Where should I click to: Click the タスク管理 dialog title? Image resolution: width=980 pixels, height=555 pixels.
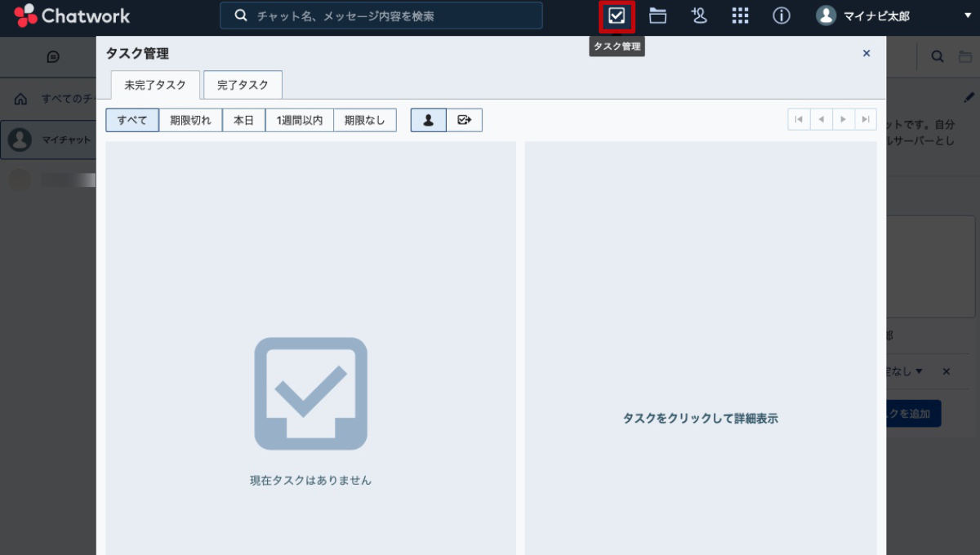coord(137,54)
